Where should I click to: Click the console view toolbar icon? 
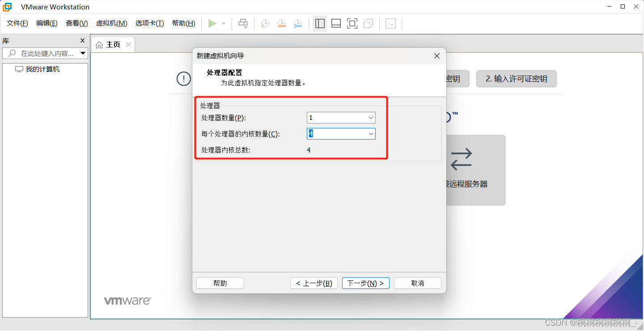point(391,24)
